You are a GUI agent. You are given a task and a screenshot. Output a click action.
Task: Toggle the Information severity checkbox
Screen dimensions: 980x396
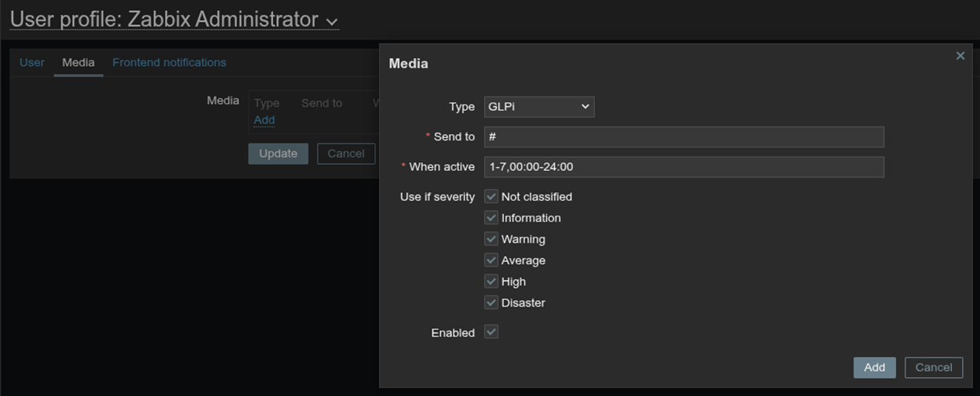[x=491, y=217]
